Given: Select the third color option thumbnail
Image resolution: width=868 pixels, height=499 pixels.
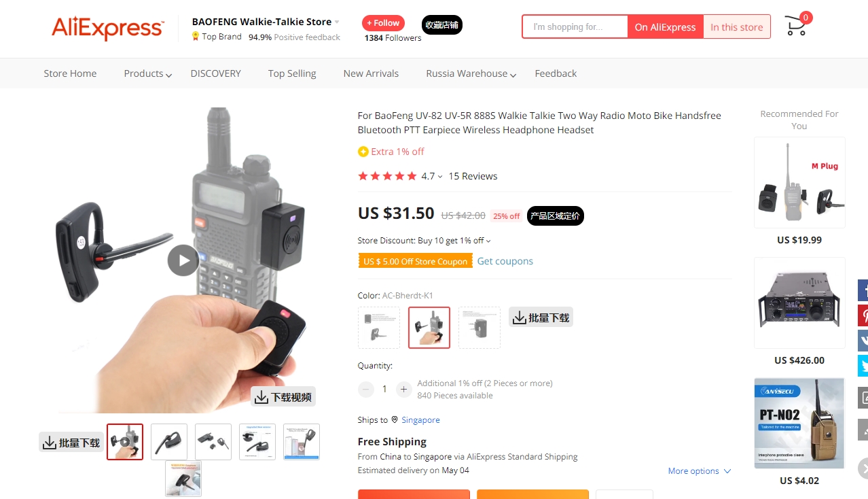Looking at the screenshot, I should tap(480, 328).
